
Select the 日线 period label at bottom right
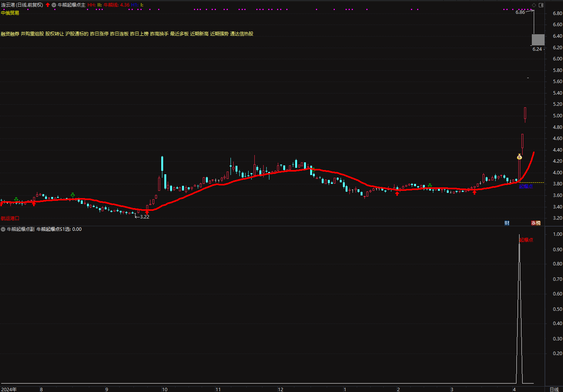pos(554,389)
